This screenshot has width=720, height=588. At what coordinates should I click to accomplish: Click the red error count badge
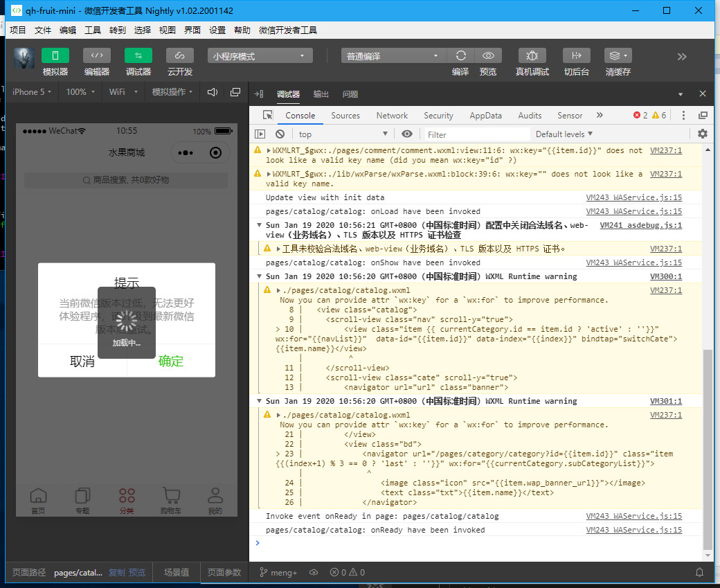point(640,115)
